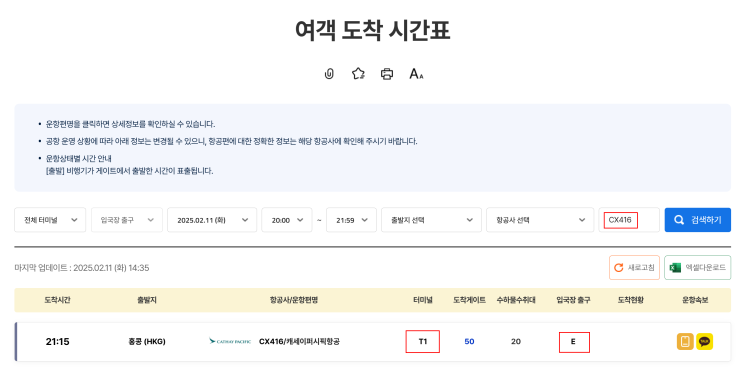Click the magnifier icon in 검색하기

click(679, 220)
